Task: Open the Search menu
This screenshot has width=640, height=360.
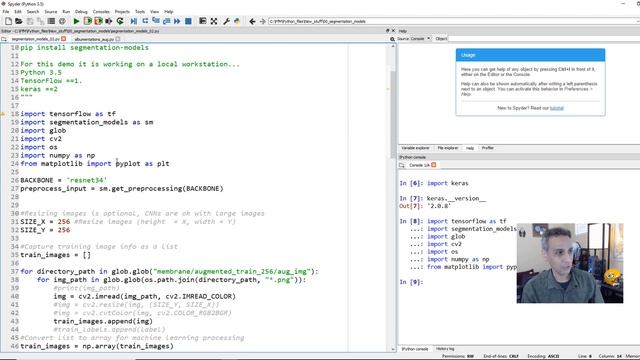Action: click(x=33, y=11)
